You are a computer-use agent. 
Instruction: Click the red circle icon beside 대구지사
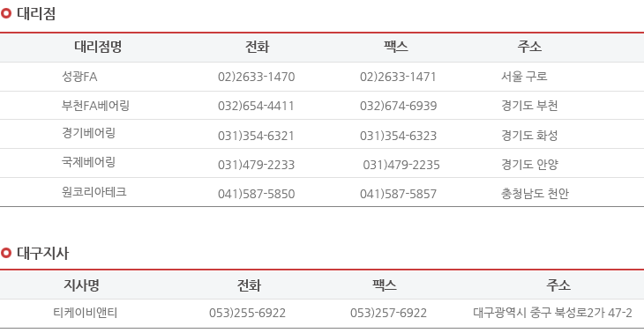6,253
